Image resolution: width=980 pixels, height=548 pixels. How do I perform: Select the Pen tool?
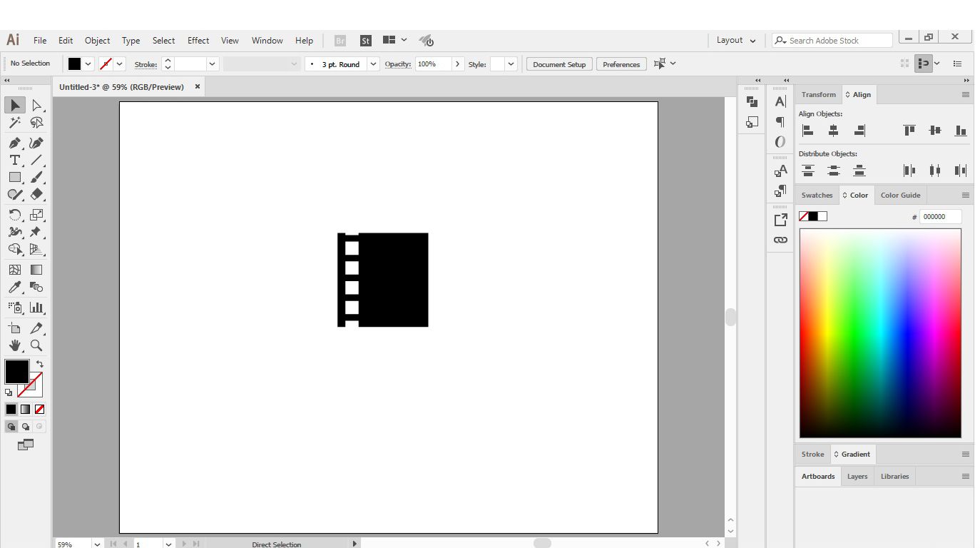pos(15,143)
